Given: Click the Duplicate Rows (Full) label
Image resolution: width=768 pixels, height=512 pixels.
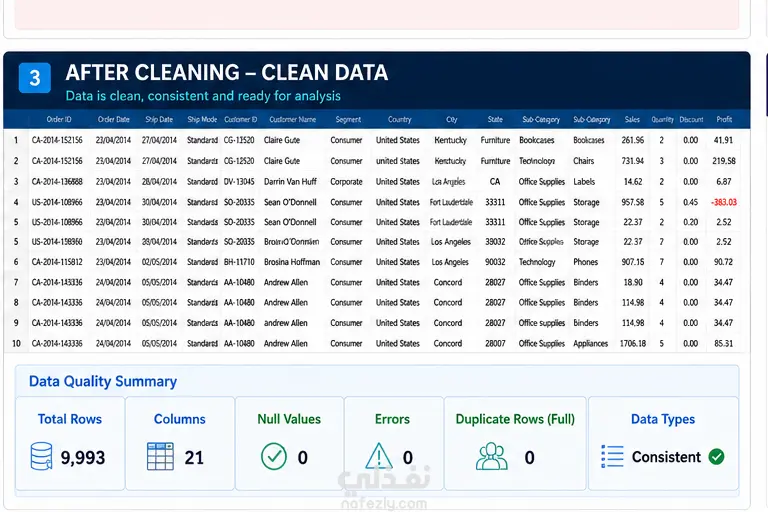Looking at the screenshot, I should (x=515, y=419).
